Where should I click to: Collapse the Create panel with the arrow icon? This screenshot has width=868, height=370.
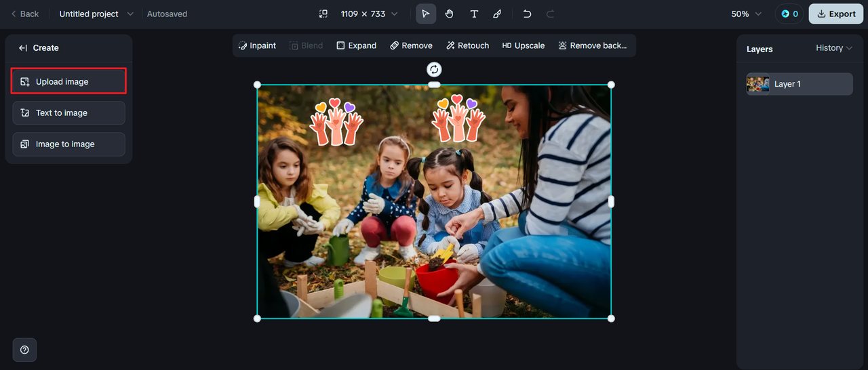click(23, 48)
